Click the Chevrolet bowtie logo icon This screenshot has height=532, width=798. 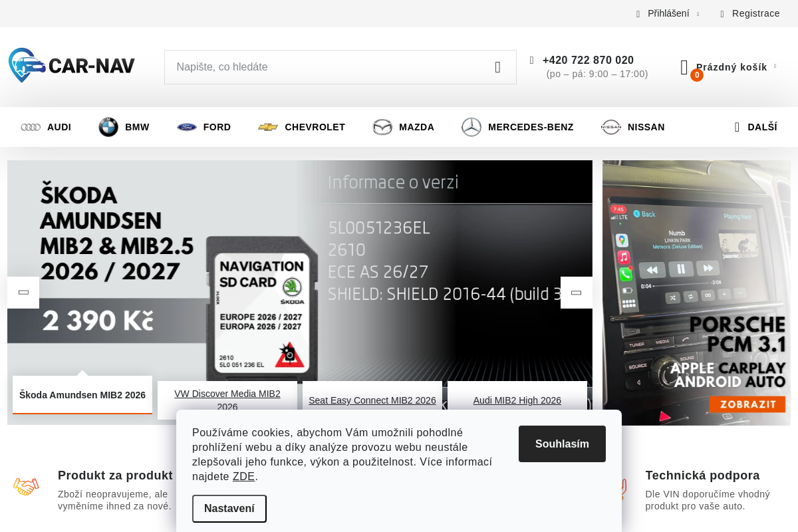tap(268, 127)
